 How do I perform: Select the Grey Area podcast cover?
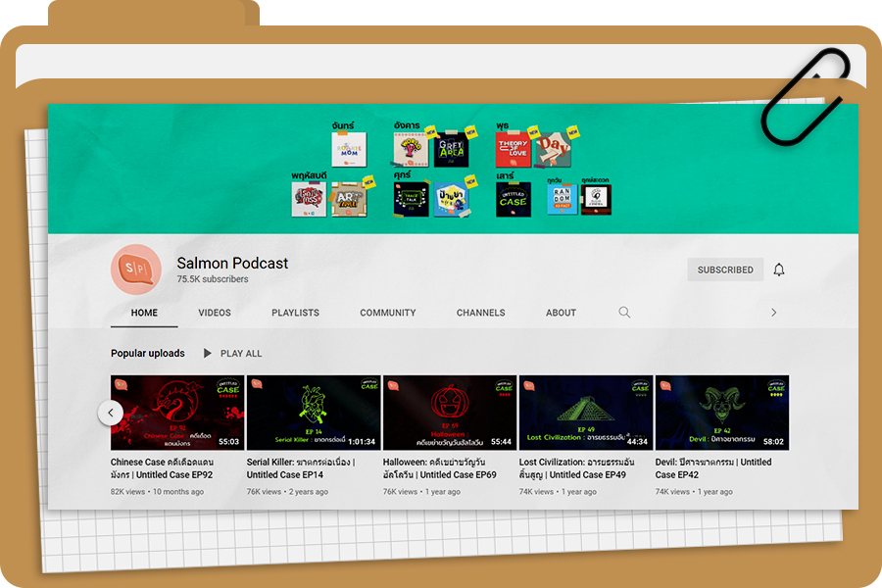(451, 150)
